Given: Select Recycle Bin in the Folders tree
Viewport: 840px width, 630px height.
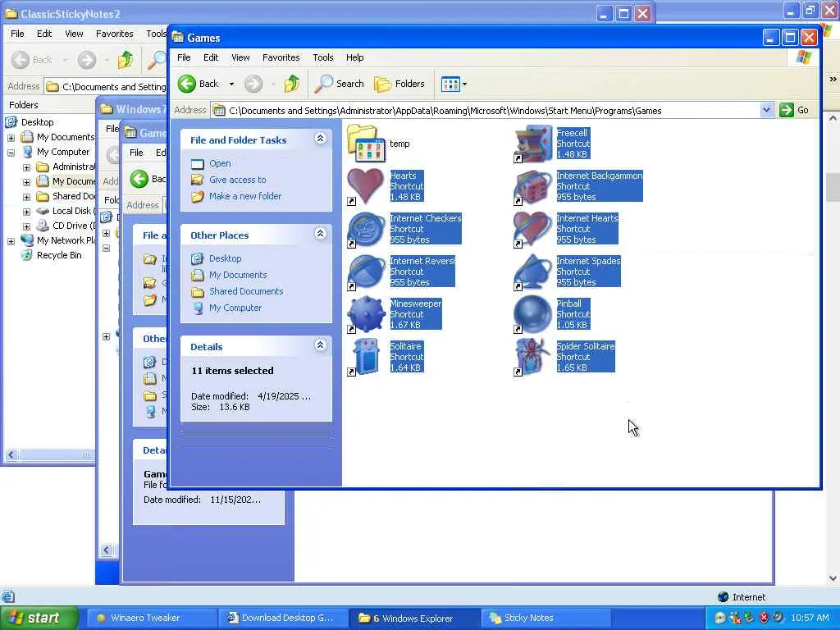Looking at the screenshot, I should point(59,256).
